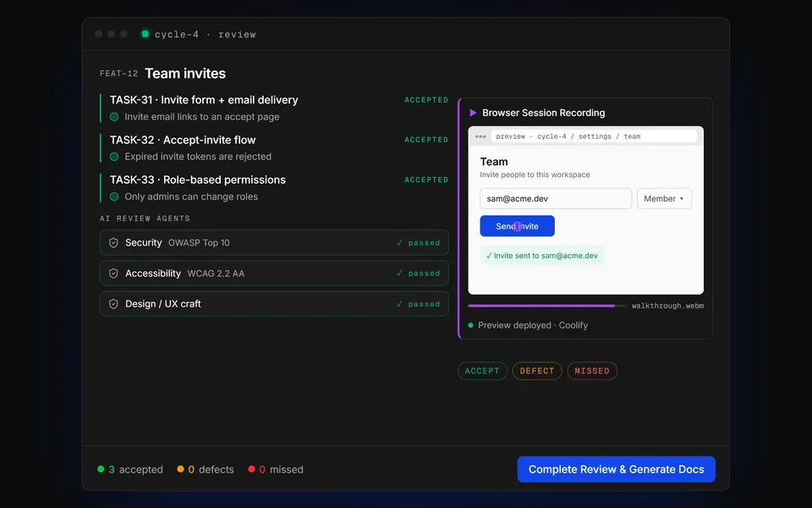Click the ACCEPTED status of TASK-31
812x508 pixels.
pyautogui.click(x=426, y=100)
